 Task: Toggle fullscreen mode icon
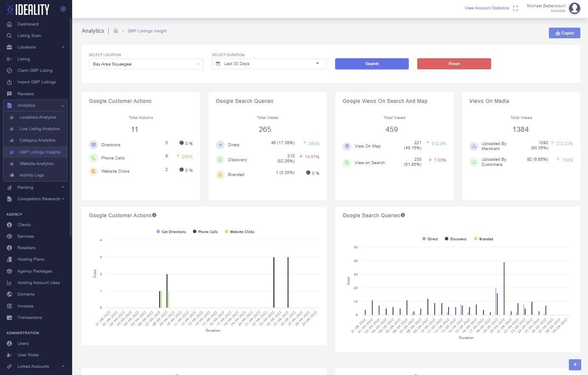[x=516, y=8]
